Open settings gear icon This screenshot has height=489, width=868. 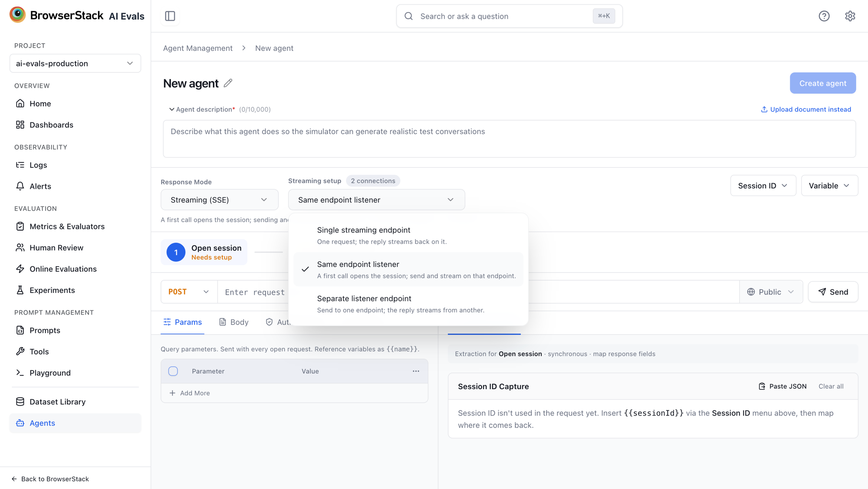point(850,16)
